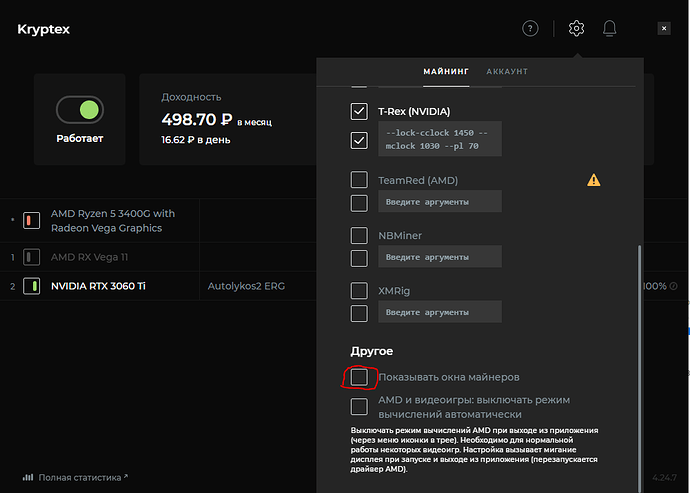Select the AMD Ryzen 5 3400G row
Image resolution: width=690 pixels, height=493 pixels.
158,221
